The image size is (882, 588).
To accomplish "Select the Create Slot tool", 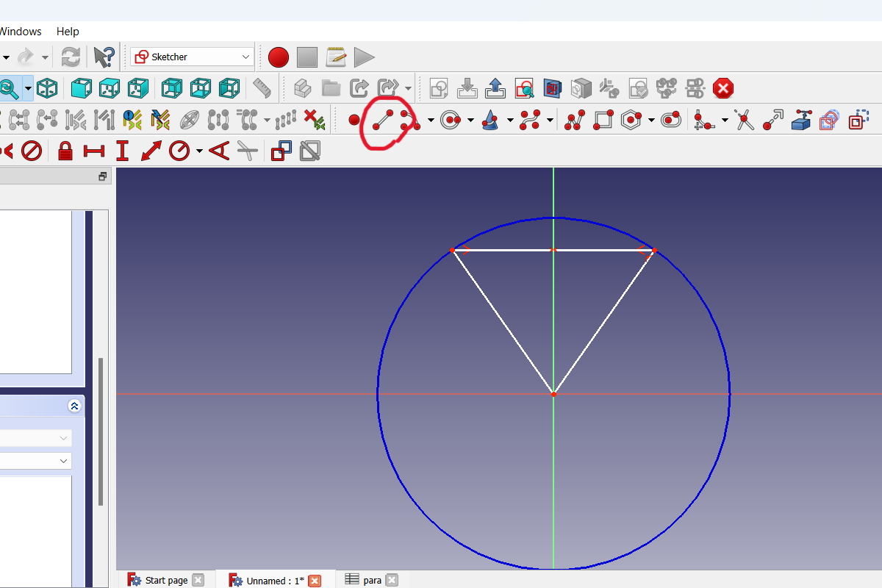I will (x=671, y=120).
